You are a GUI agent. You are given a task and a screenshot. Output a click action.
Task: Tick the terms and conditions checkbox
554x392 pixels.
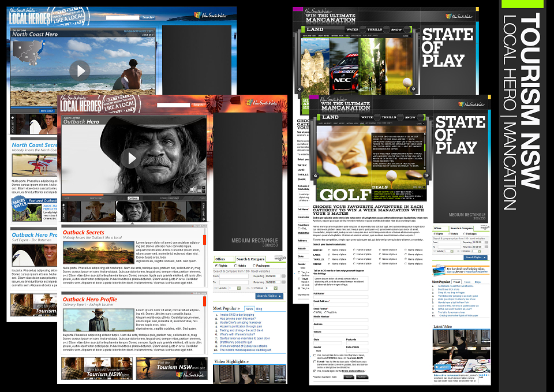point(315,371)
